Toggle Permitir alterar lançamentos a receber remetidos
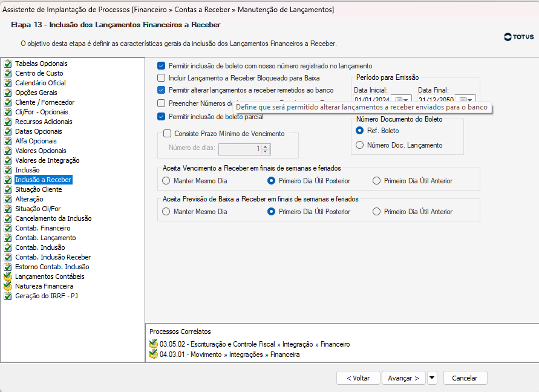539x392 pixels. click(x=162, y=90)
